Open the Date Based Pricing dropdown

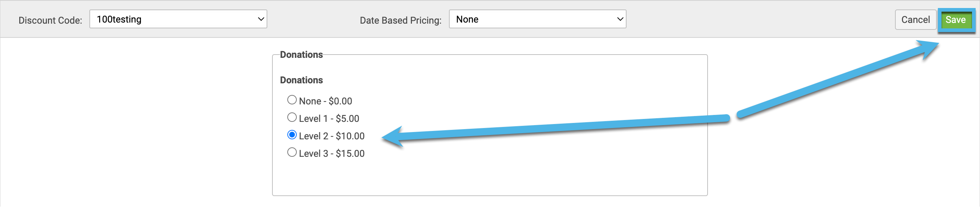[x=538, y=19]
